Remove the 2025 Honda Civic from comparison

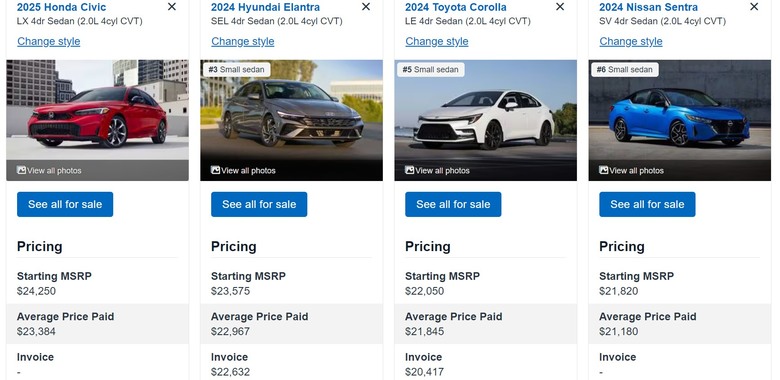pos(172,6)
